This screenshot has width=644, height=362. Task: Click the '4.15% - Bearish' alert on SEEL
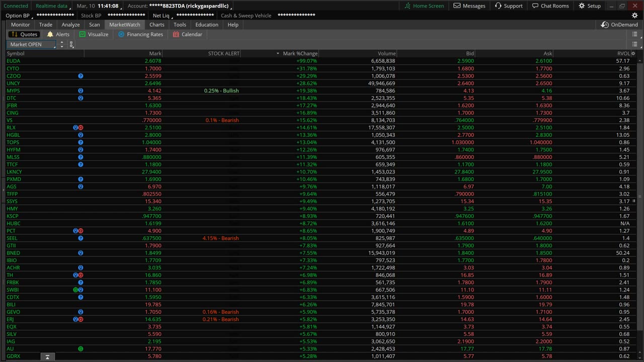(x=221, y=238)
